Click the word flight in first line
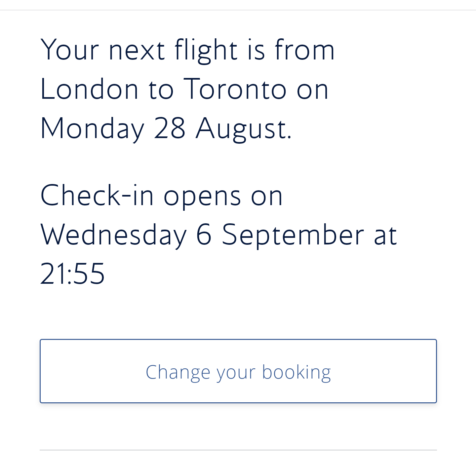The image size is (476, 476). [x=206, y=50]
